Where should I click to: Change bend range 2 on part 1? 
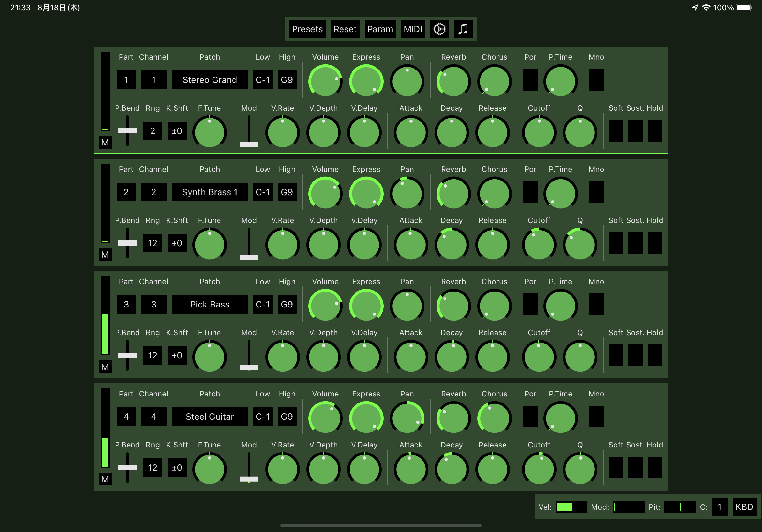click(x=153, y=131)
